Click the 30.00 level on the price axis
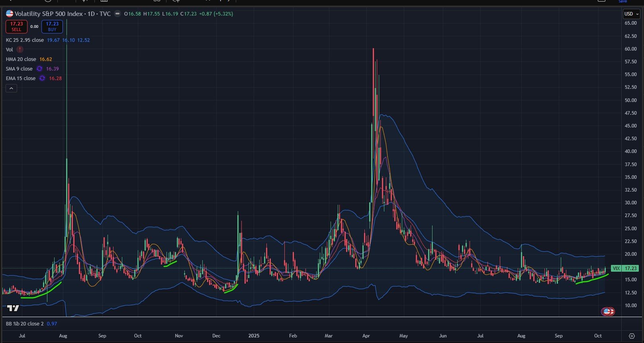 [x=630, y=203]
